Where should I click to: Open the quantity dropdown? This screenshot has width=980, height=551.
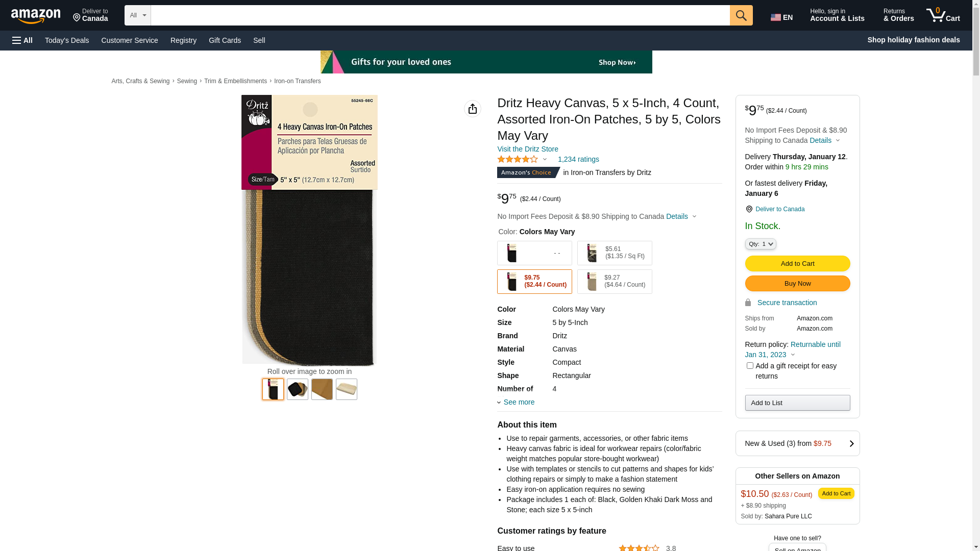[761, 244]
